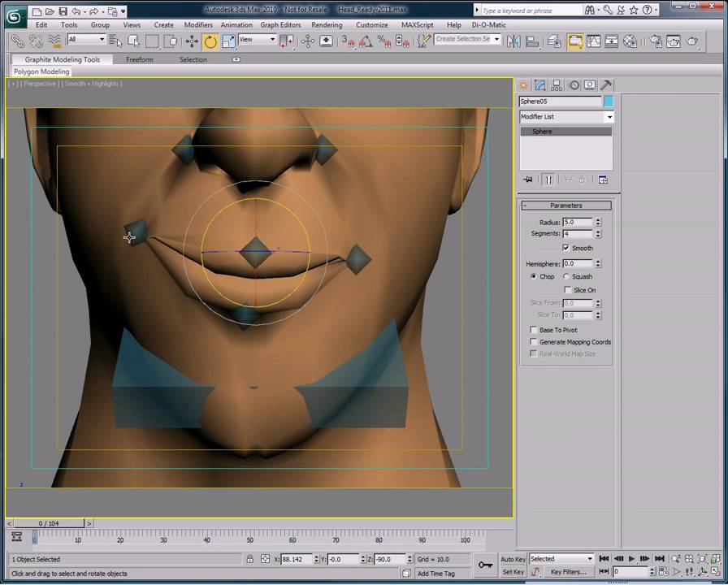Click Use Pivot Point Center icon
This screenshot has width=728, height=585.
point(287,41)
